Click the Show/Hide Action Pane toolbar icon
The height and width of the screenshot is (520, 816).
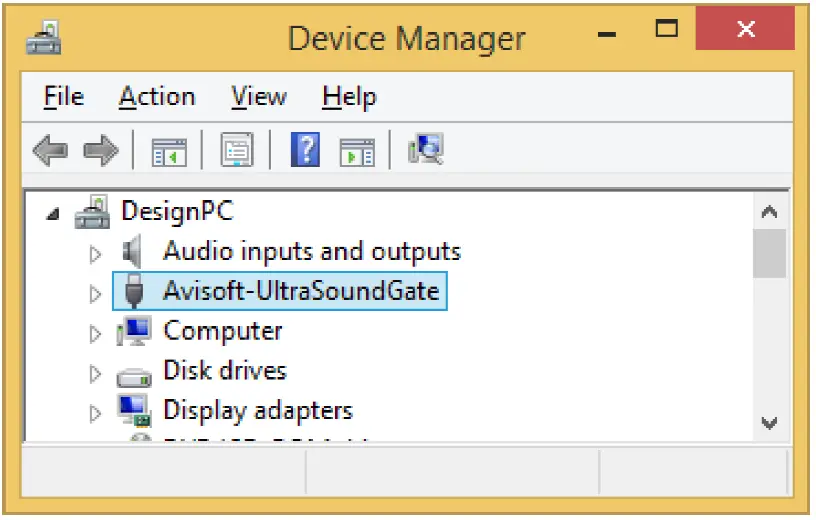pyautogui.click(x=356, y=152)
